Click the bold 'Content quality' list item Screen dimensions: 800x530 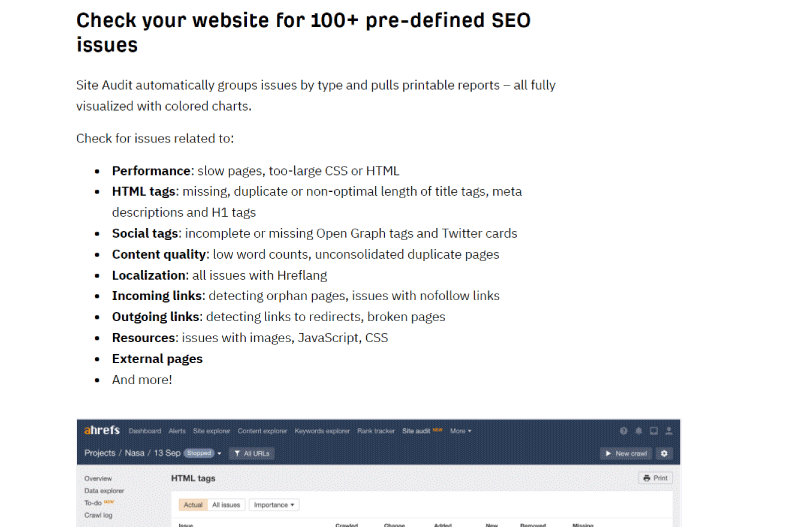click(x=159, y=254)
